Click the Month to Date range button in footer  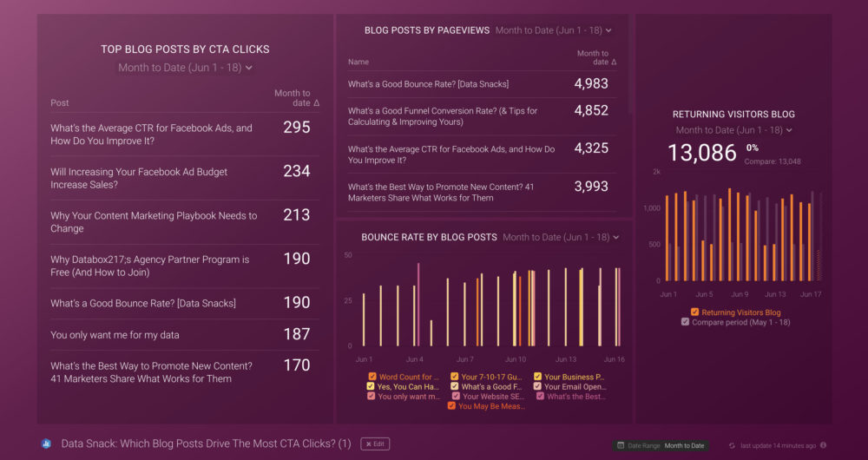[x=684, y=445]
